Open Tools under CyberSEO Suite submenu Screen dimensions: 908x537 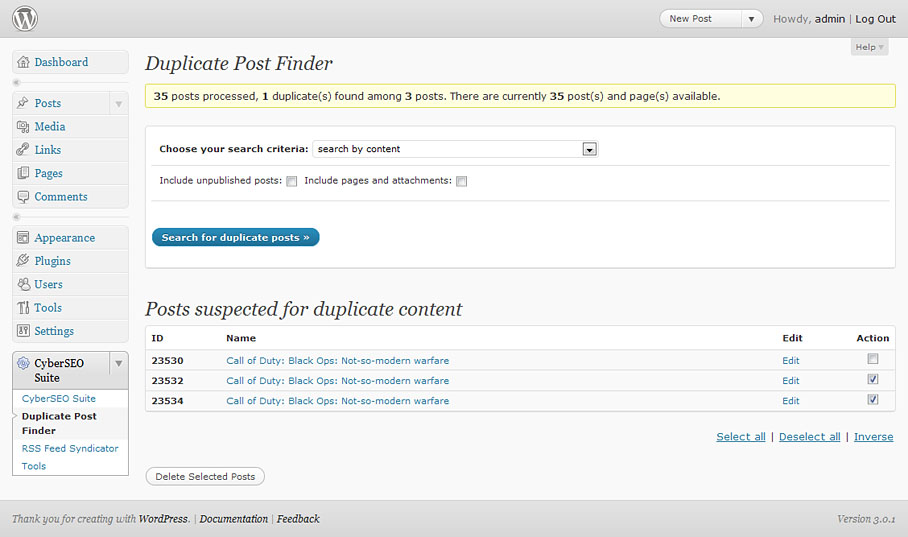pyautogui.click(x=34, y=466)
